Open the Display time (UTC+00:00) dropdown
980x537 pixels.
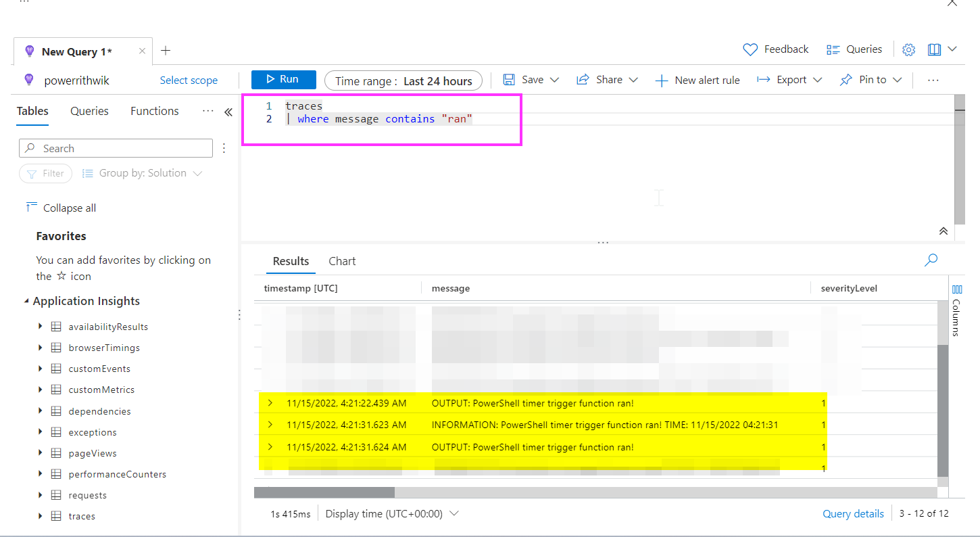[392, 513]
